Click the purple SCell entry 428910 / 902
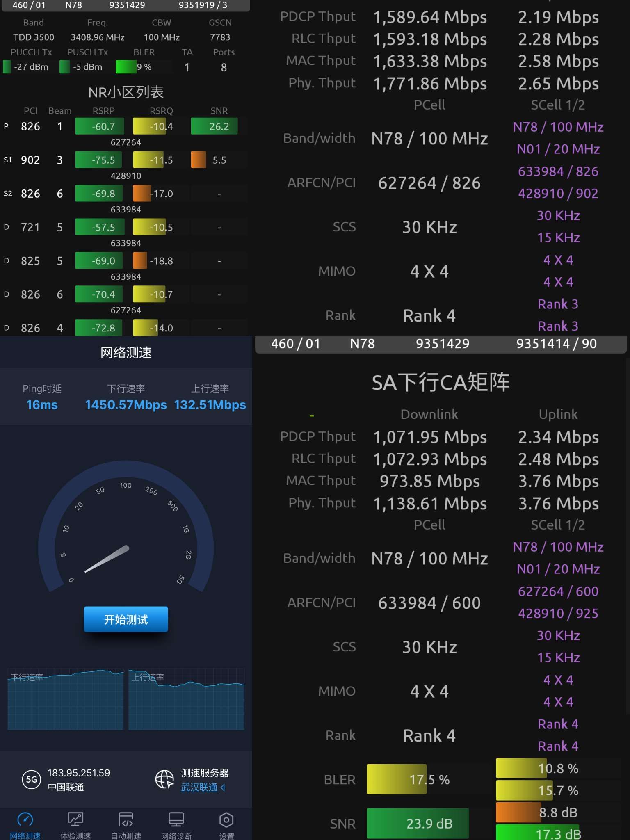This screenshot has width=630, height=840. [x=558, y=193]
